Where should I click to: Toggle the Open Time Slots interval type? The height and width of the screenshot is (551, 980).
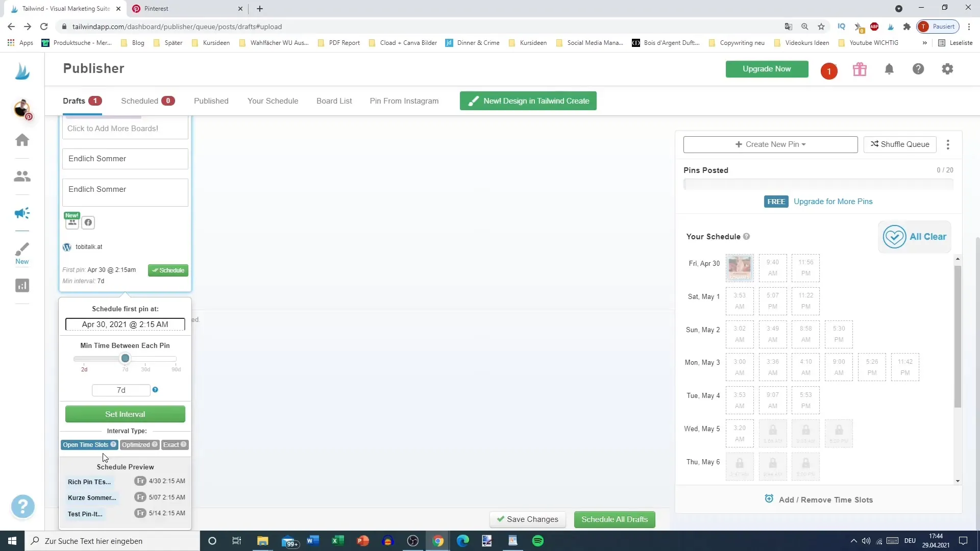pos(86,445)
